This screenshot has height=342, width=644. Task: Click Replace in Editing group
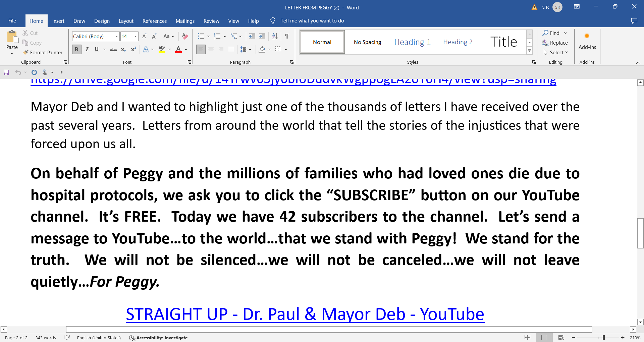click(x=555, y=43)
